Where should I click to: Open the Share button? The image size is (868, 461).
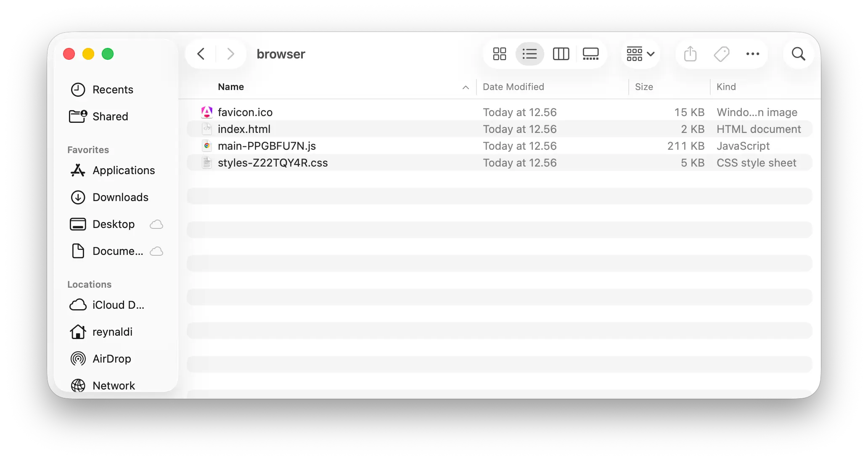(689, 54)
